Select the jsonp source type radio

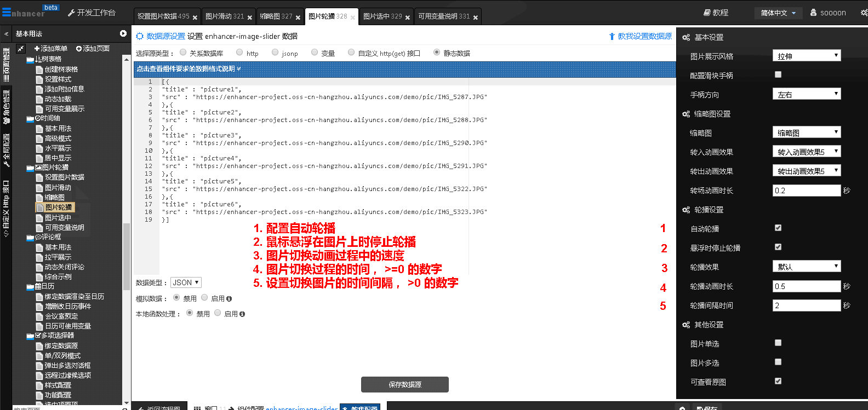pyautogui.click(x=275, y=53)
